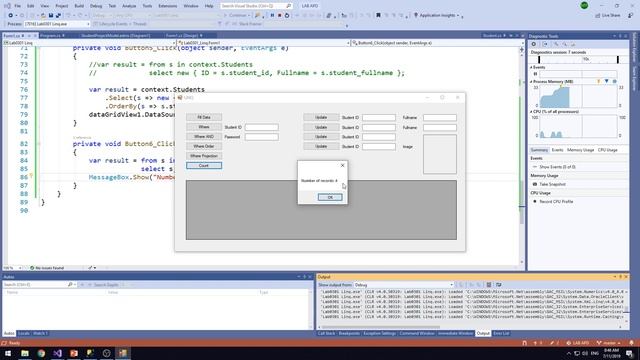Open the Error List tab

click(501, 333)
